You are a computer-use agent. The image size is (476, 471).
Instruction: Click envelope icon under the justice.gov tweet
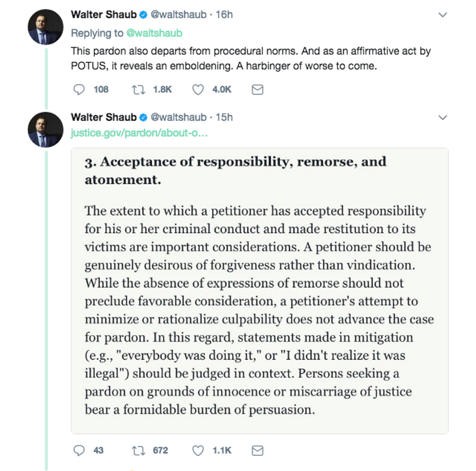click(257, 450)
